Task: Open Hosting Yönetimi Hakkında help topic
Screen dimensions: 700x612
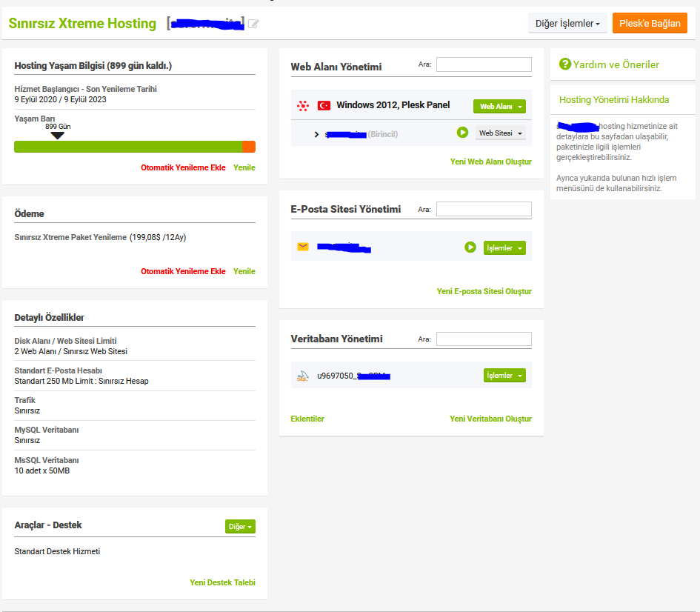Action: (x=614, y=99)
